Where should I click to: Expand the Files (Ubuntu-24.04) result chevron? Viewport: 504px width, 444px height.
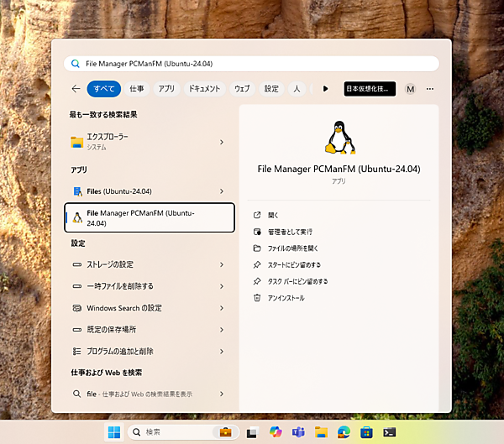(x=222, y=191)
